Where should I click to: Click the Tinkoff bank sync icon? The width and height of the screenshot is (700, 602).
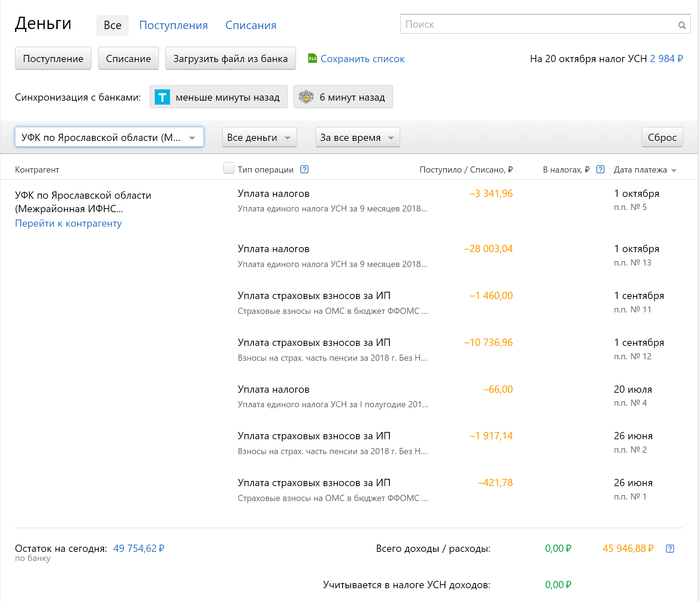click(306, 97)
